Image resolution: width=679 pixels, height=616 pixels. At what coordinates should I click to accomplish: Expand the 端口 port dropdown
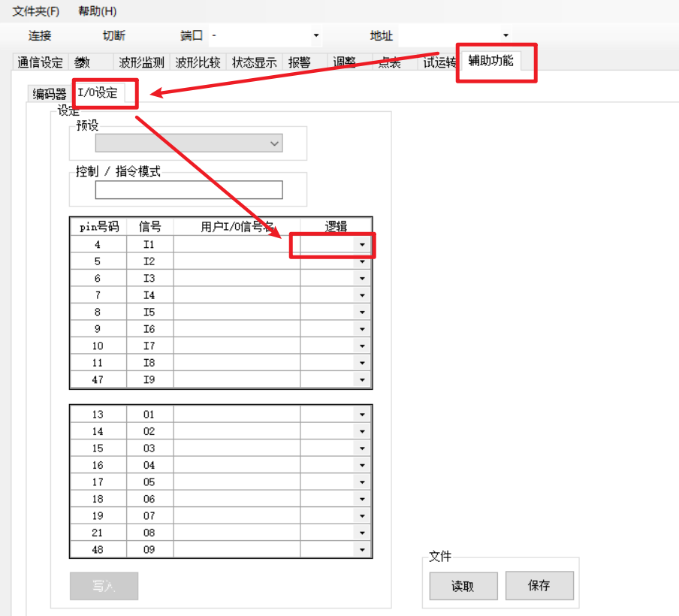tap(315, 35)
